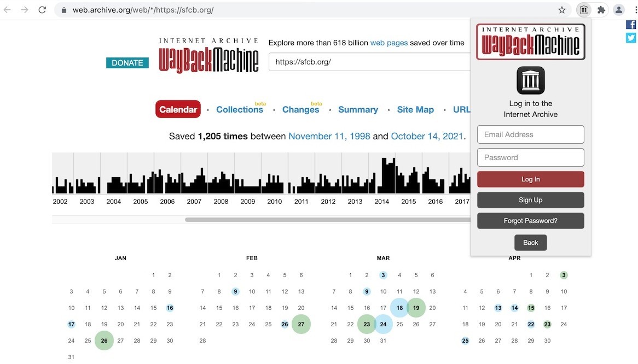Click the address bar URL

tap(143, 10)
